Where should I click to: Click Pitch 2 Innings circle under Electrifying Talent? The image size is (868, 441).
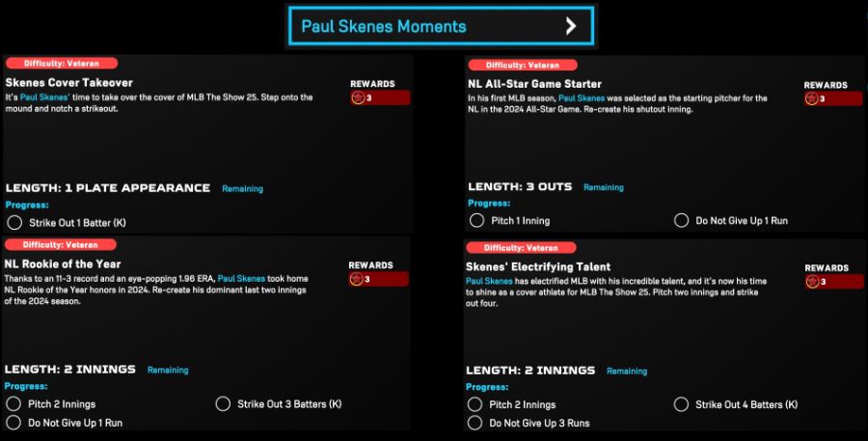click(475, 404)
